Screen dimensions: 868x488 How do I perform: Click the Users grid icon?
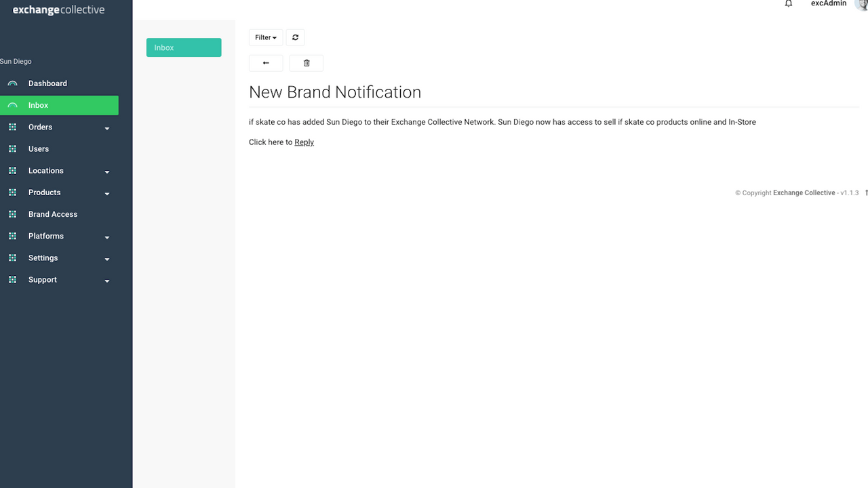click(x=12, y=148)
